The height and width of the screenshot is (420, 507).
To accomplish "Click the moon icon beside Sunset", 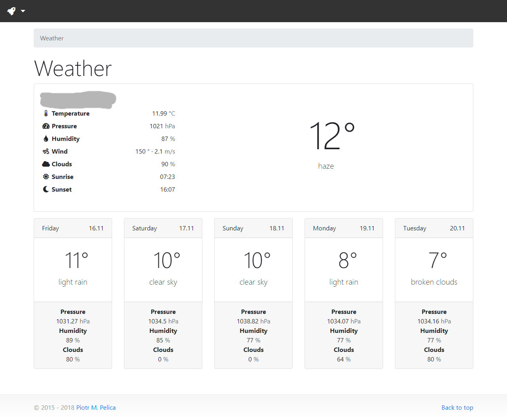I will click(46, 190).
